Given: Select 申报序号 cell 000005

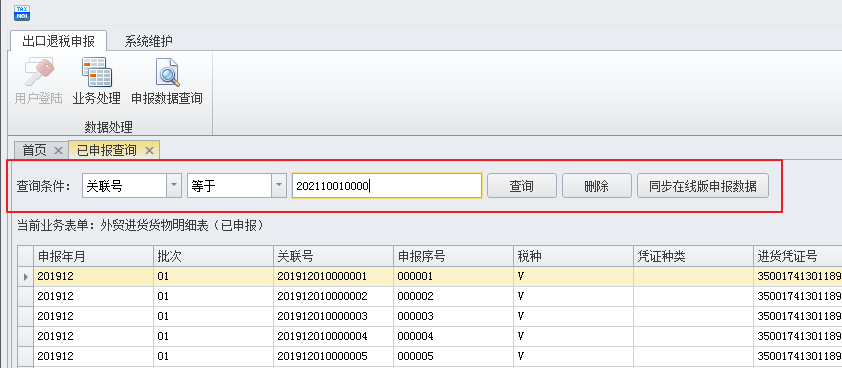Looking at the screenshot, I should [x=453, y=356].
